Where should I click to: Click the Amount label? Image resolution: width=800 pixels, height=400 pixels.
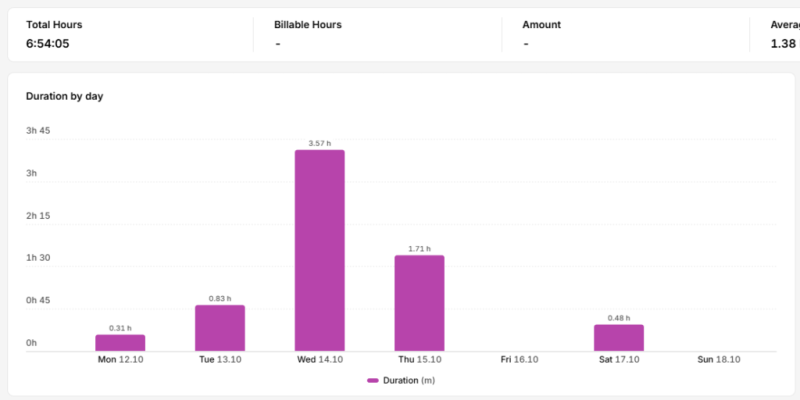tap(541, 24)
